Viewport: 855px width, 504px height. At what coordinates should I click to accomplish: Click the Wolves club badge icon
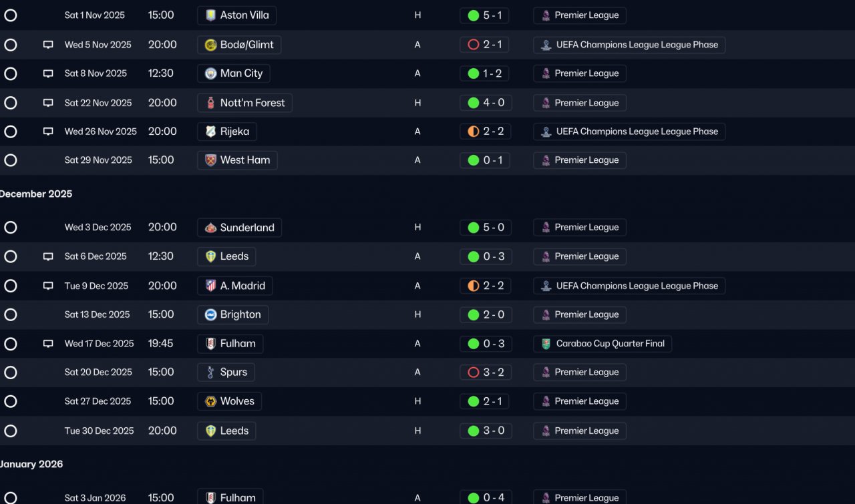click(211, 401)
